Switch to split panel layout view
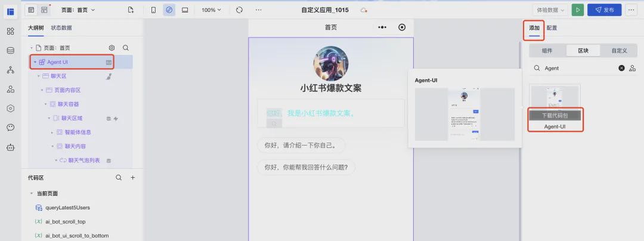The width and height of the screenshot is (644, 241). (44, 10)
